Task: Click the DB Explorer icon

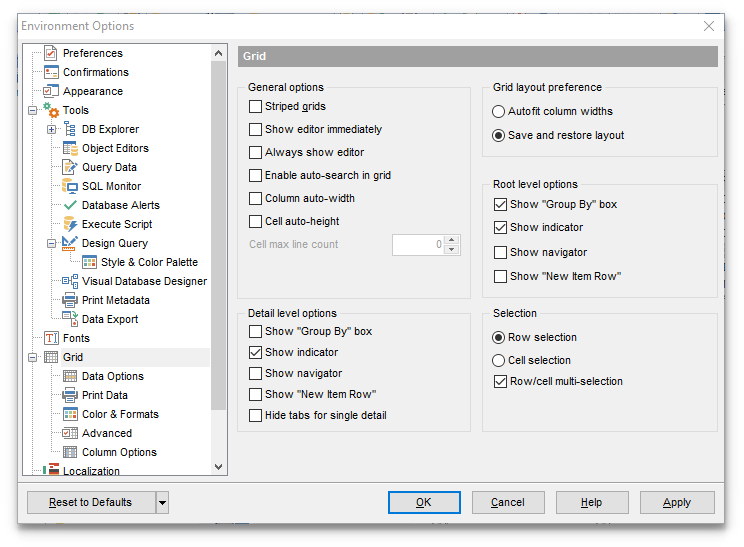Action: coord(70,129)
